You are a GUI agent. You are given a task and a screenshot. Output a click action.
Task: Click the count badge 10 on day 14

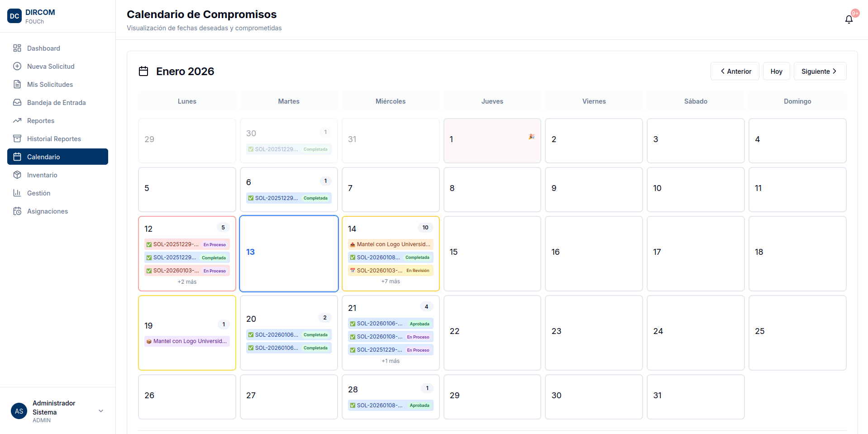[425, 228]
